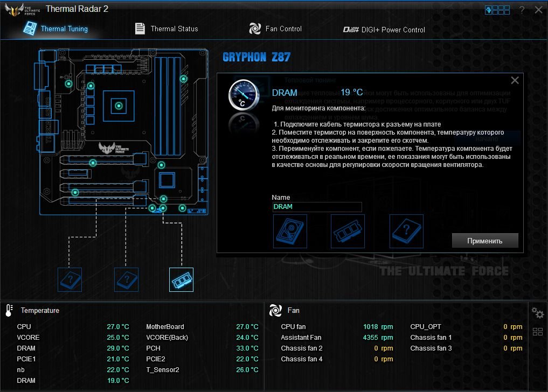Open the Thermal Tuning tab
Viewport: 548px width, 392px height.
pos(56,29)
